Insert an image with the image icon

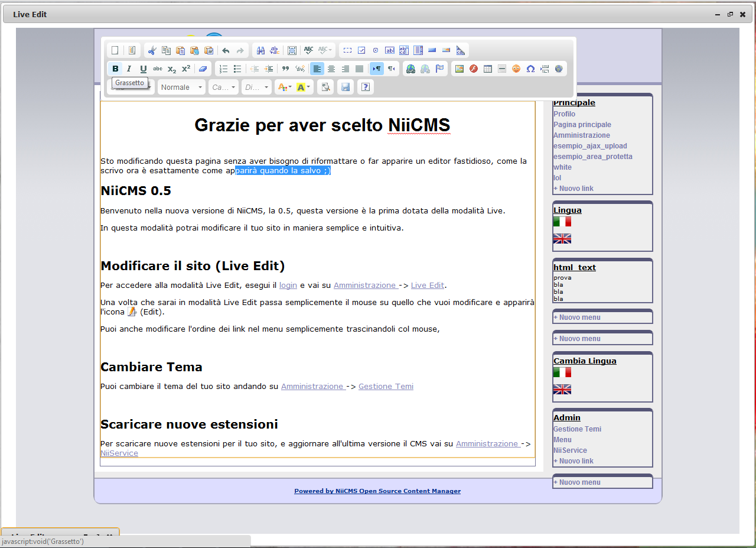coord(459,69)
